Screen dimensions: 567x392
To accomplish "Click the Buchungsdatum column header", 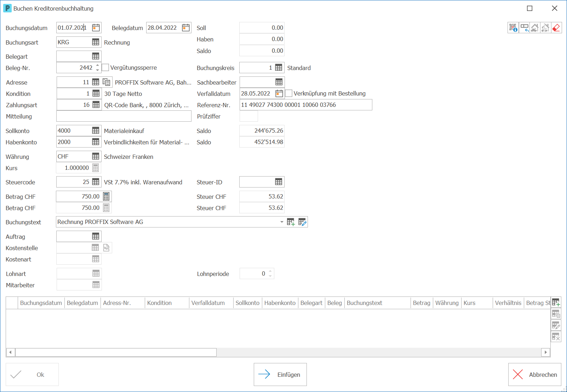I will 41,303.
